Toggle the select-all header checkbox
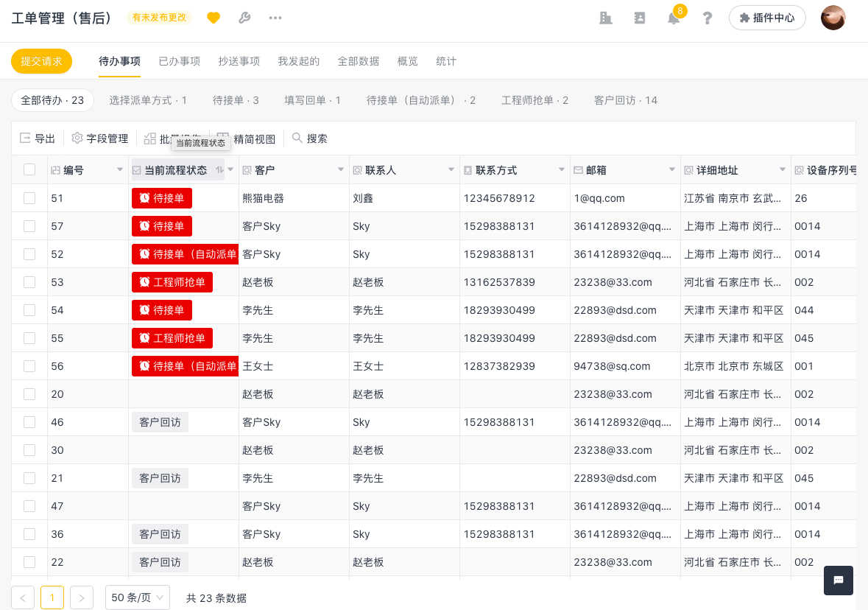 (29, 169)
